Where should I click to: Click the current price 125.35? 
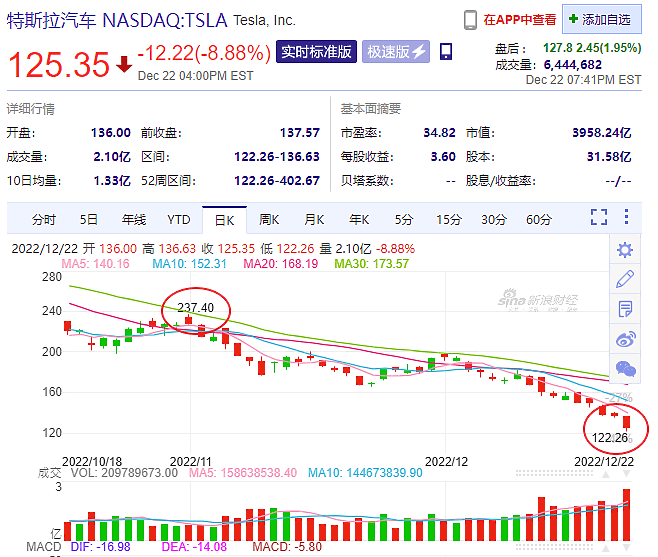59,65
